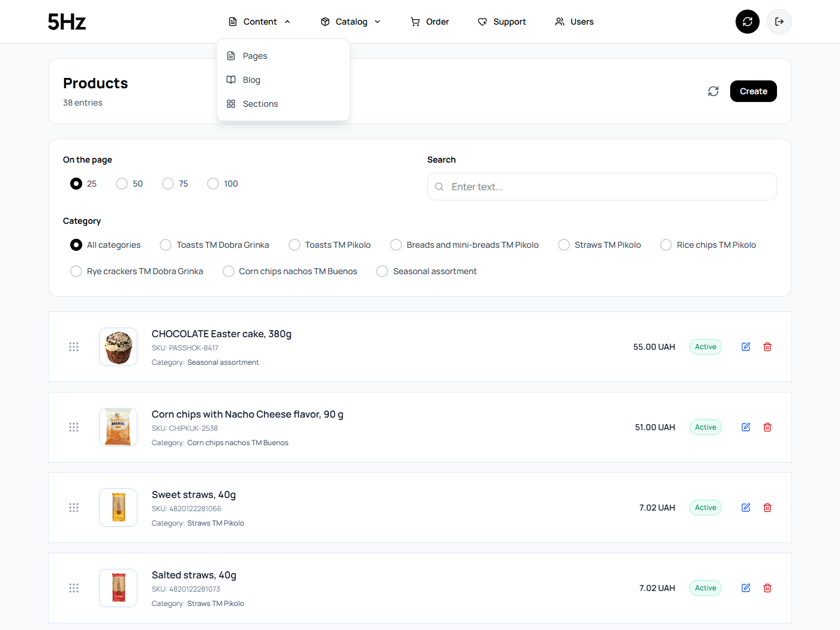Click the black sync icon in header
This screenshot has height=630, width=840.
pos(747,22)
